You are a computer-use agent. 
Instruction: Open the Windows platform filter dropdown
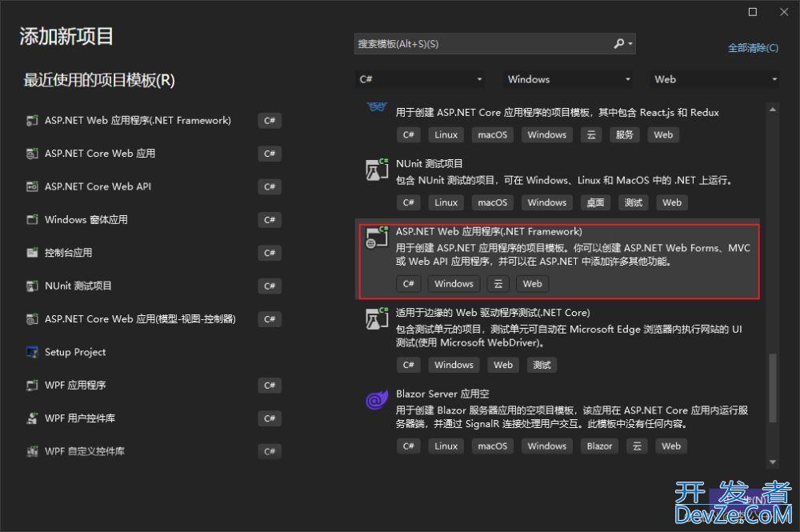pyautogui.click(x=568, y=79)
